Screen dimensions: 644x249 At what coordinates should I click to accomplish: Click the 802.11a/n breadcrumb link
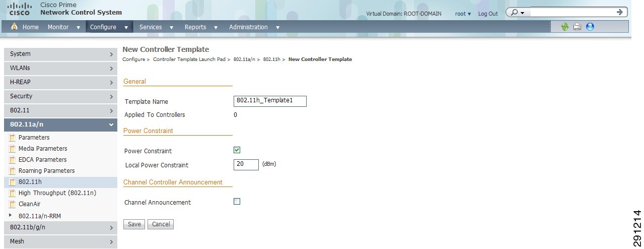click(245, 59)
